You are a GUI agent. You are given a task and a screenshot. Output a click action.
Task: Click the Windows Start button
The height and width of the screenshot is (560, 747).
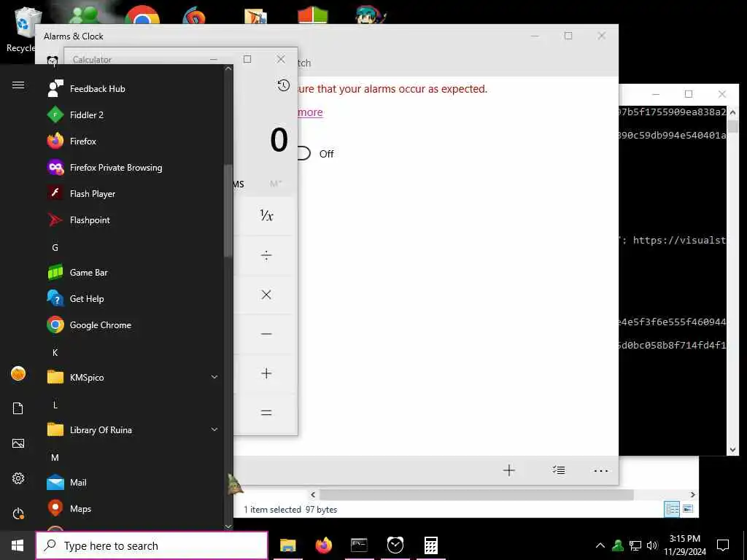click(x=18, y=545)
